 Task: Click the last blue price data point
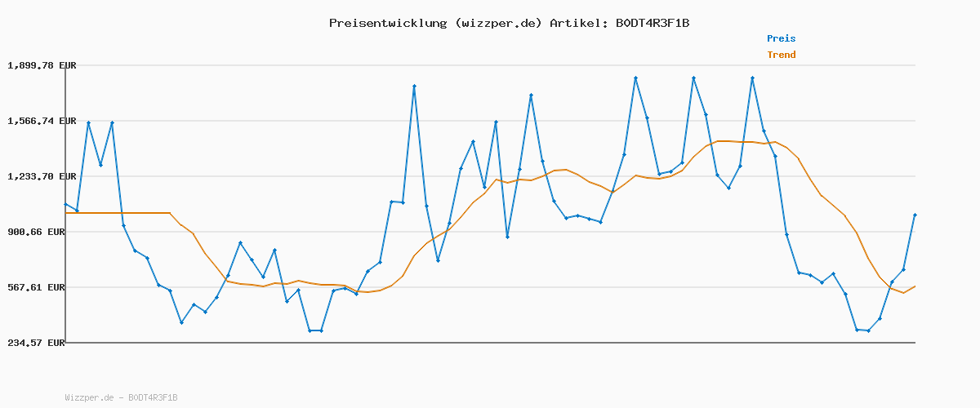(915, 215)
